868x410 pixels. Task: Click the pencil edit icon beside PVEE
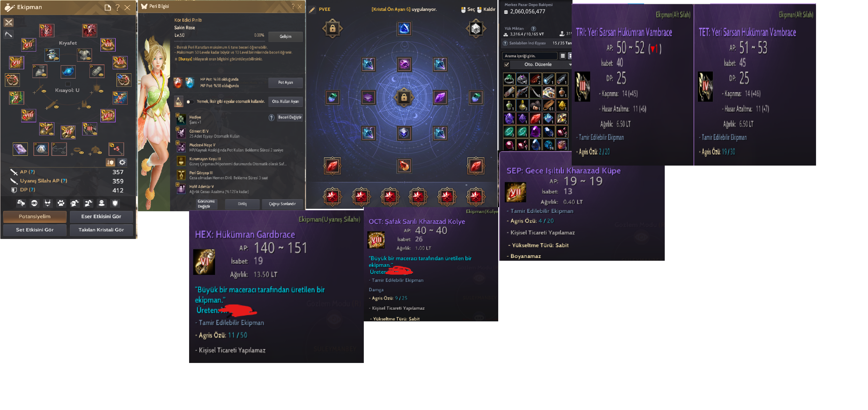point(312,10)
